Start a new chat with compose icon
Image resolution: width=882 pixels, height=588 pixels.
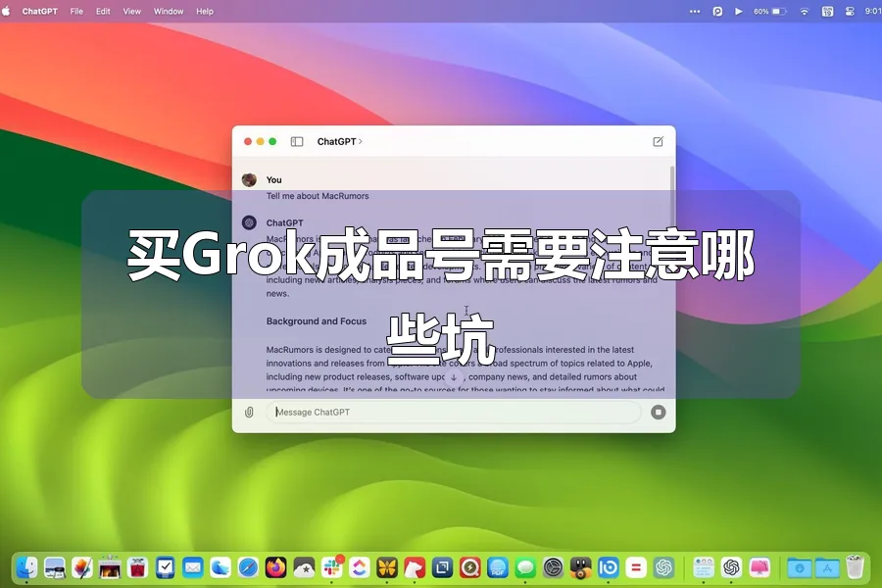pos(658,142)
